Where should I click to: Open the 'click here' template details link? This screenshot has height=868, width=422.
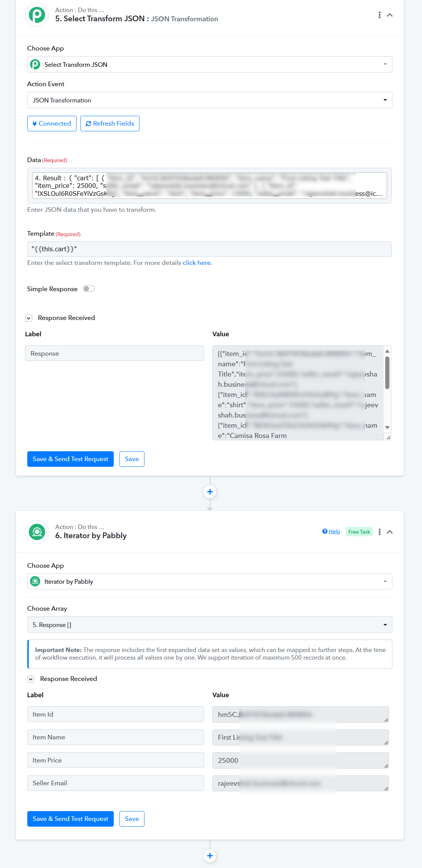(197, 263)
